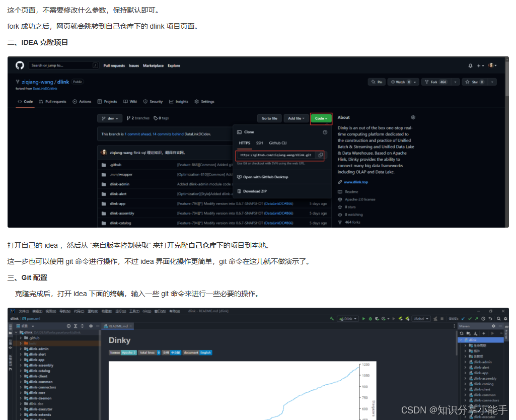Image resolution: width=516 pixels, height=420 pixels.
Task: Switch to the GitHub CLI clone tab
Action: 278,143
